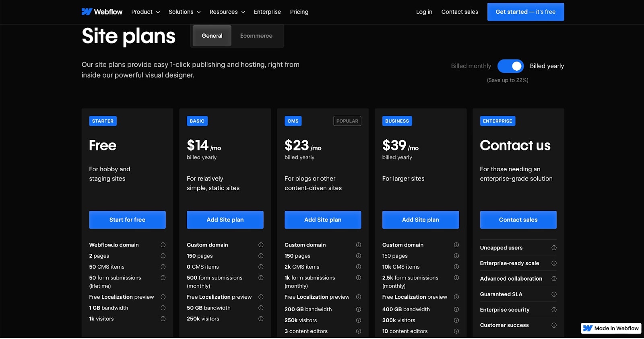
Task: Show info for Advanced collaboration
Action: (x=554, y=279)
